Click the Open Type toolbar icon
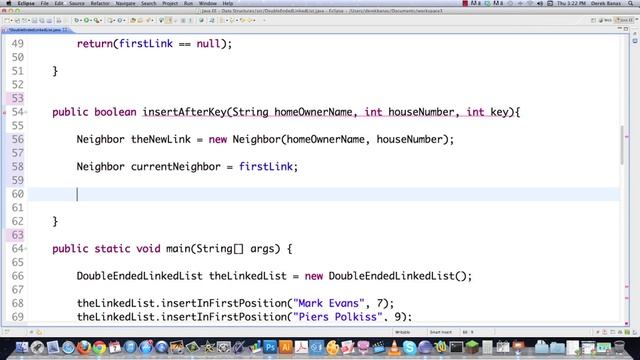This screenshot has width=640, height=360. click(x=133, y=20)
